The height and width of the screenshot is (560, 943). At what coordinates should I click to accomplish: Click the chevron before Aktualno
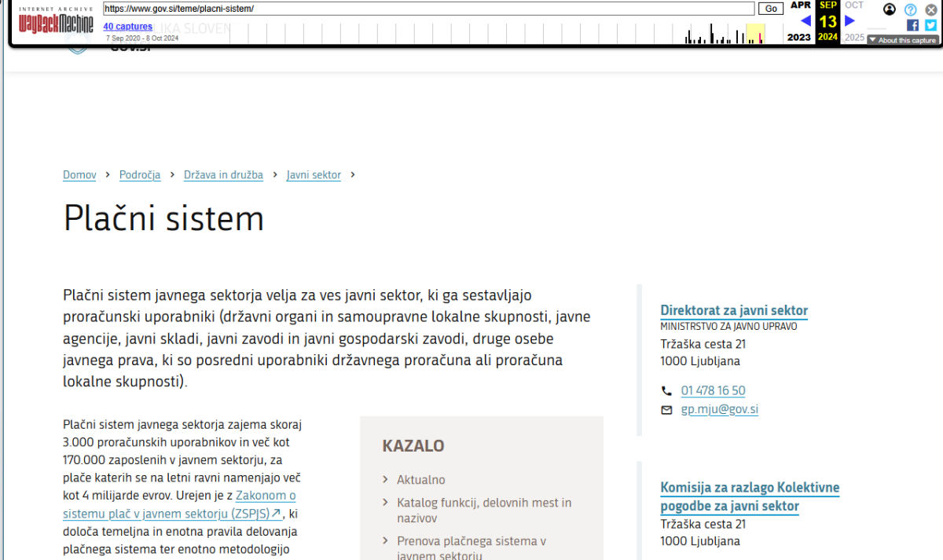[x=385, y=480]
